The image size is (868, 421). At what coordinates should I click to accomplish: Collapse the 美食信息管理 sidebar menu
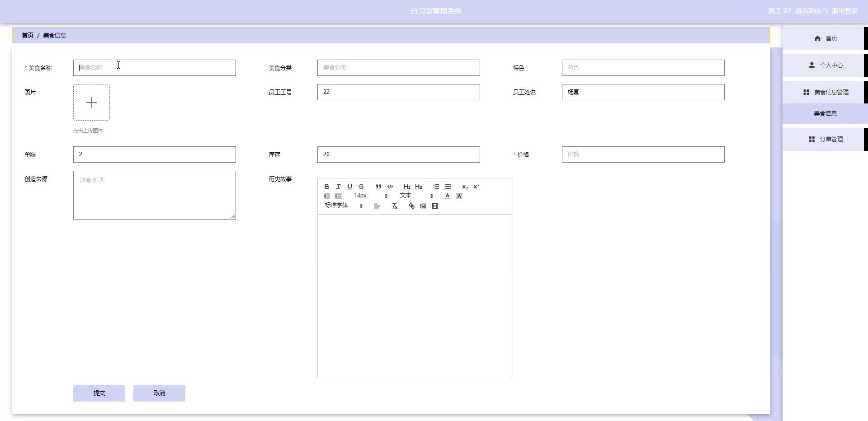pos(825,92)
